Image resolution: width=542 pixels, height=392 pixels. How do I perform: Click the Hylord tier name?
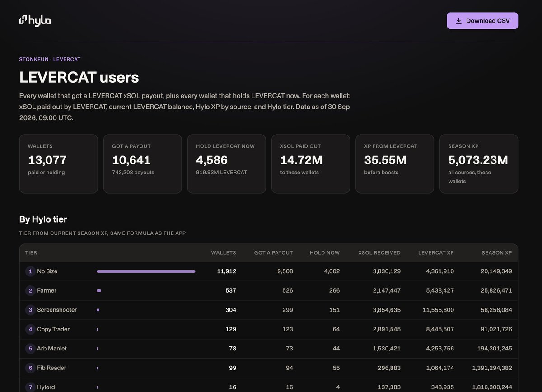point(46,387)
